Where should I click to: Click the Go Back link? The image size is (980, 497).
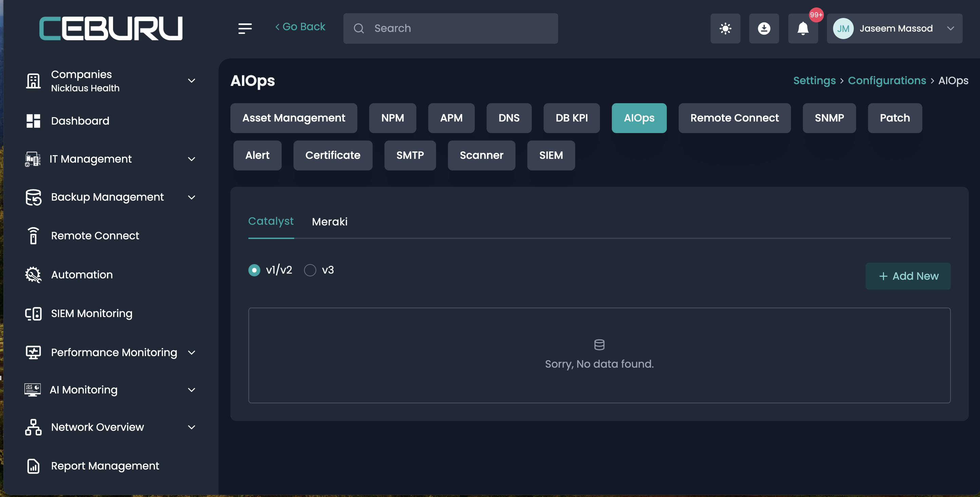[300, 26]
